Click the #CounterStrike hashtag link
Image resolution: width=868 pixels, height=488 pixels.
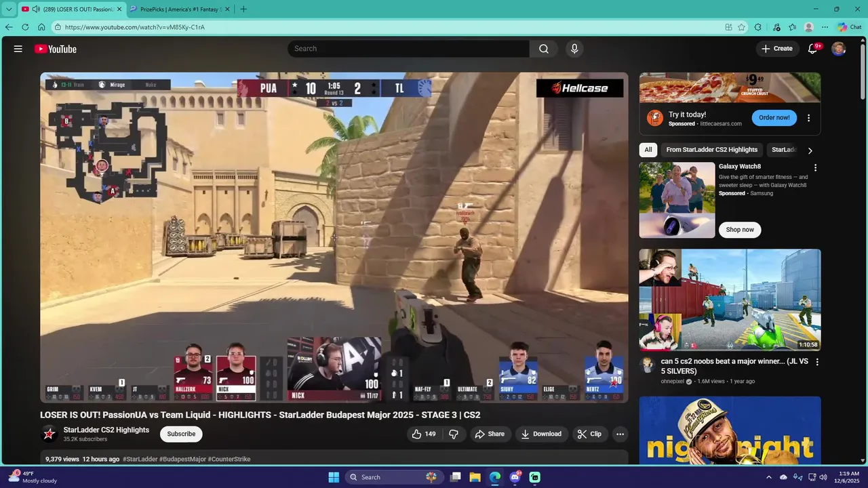pyautogui.click(x=229, y=460)
